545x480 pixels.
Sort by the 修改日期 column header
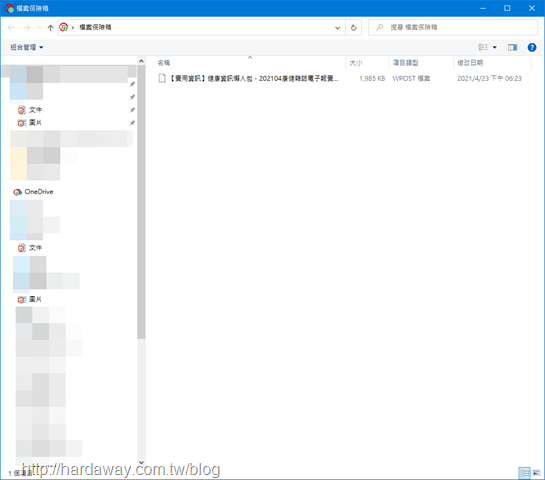(470, 63)
